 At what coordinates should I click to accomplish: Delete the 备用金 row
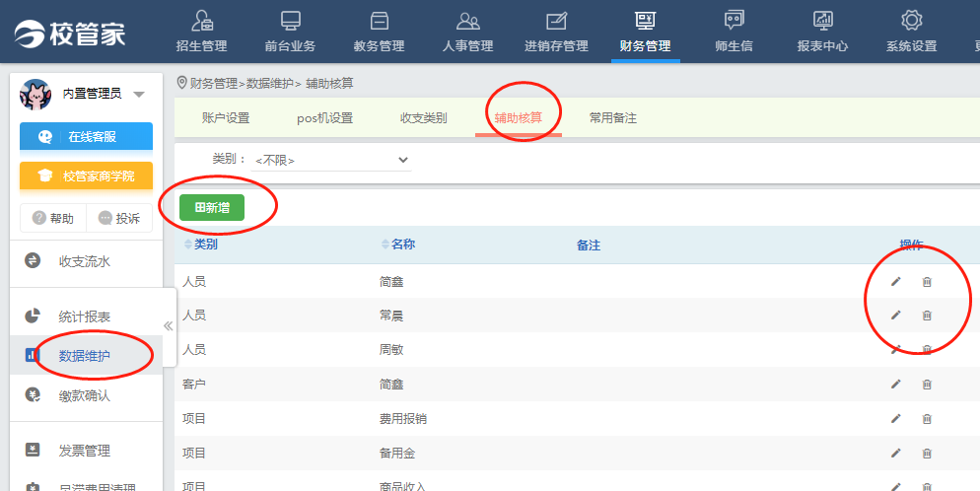[927, 453]
